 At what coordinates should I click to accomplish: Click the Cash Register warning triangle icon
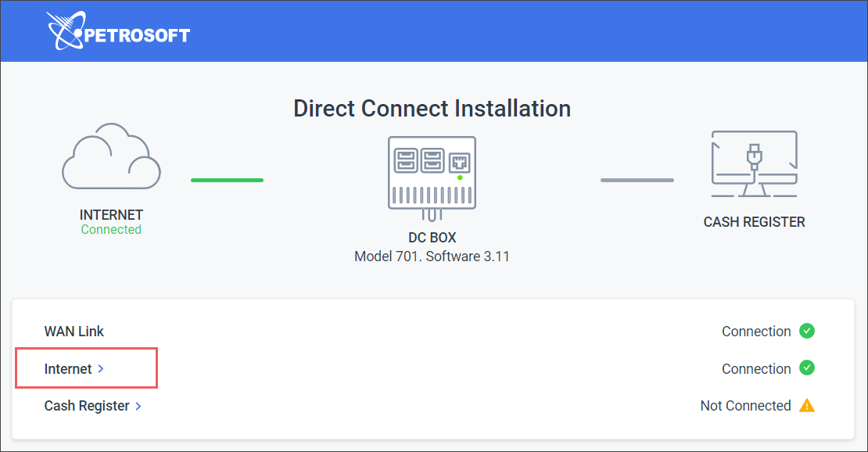(x=807, y=406)
